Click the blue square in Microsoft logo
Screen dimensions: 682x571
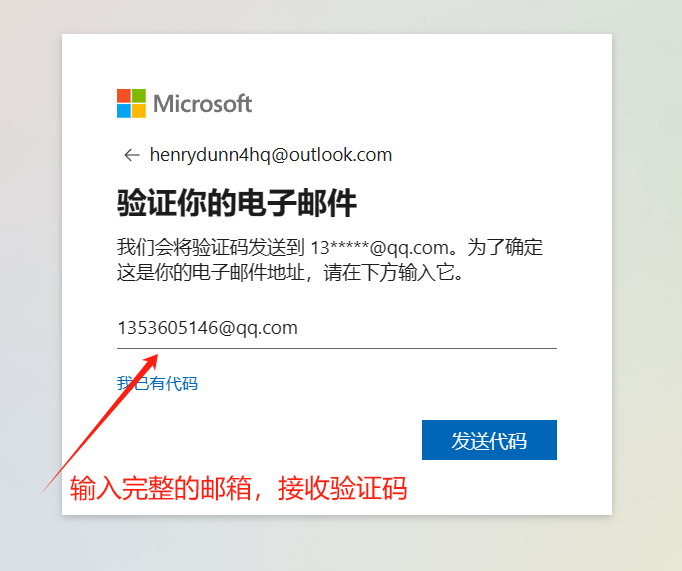tap(124, 111)
